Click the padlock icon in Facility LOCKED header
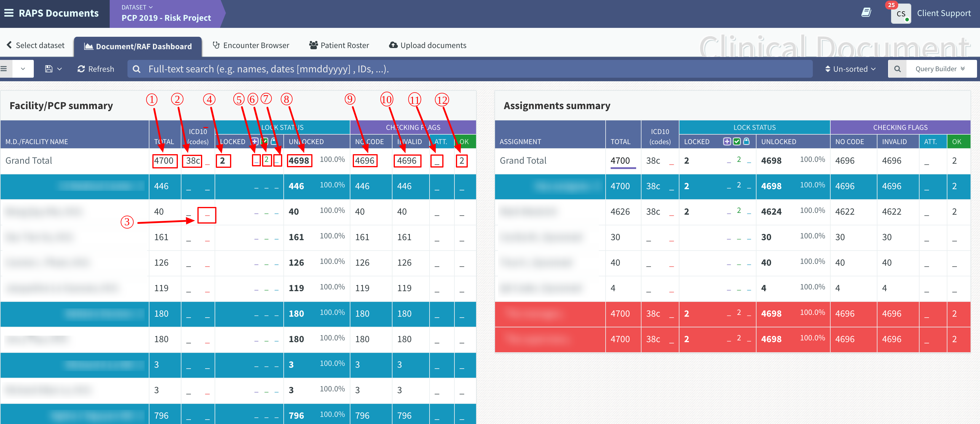Screen dimensions: 980x424 274,142
